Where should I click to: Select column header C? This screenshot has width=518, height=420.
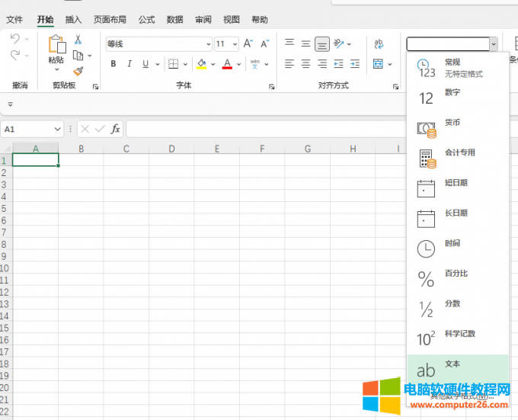pos(126,149)
